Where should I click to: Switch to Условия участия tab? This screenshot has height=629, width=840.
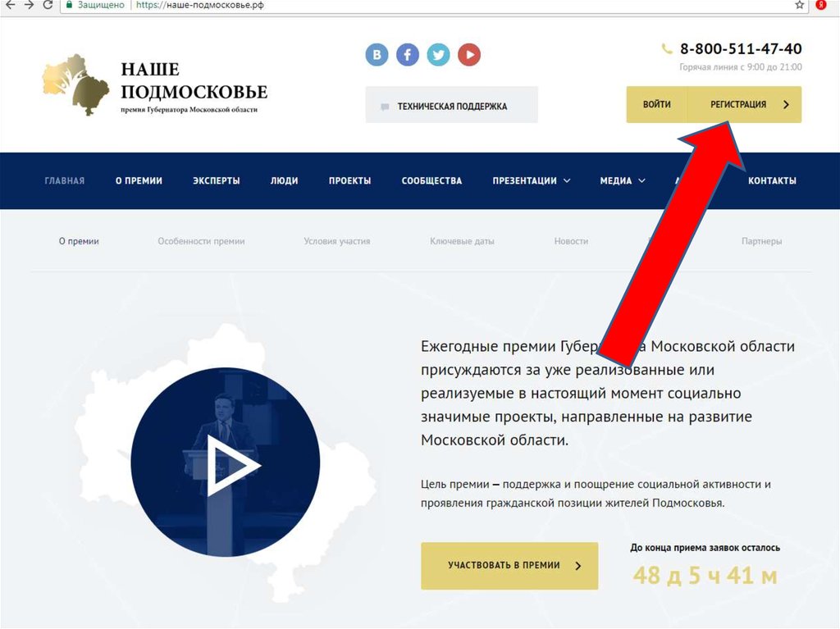click(337, 241)
